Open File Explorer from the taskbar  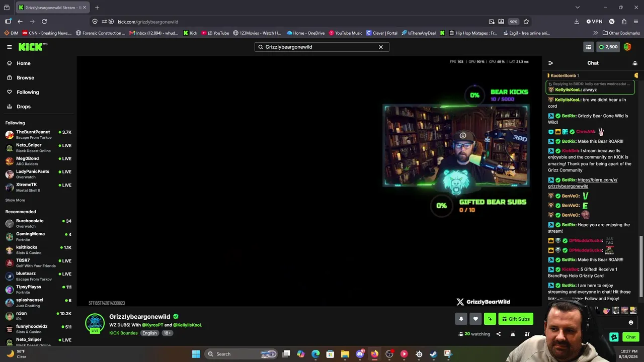click(x=345, y=354)
